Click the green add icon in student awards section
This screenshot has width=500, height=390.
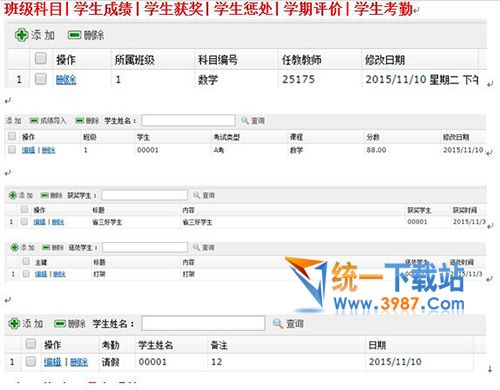pyautogui.click(x=13, y=195)
